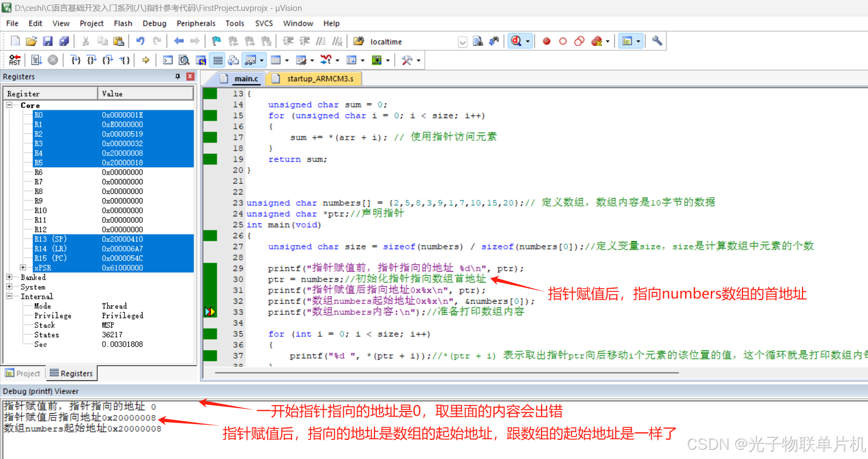Toggle the Disassembly Window button
The height and width of the screenshot is (459, 868).
point(185,60)
